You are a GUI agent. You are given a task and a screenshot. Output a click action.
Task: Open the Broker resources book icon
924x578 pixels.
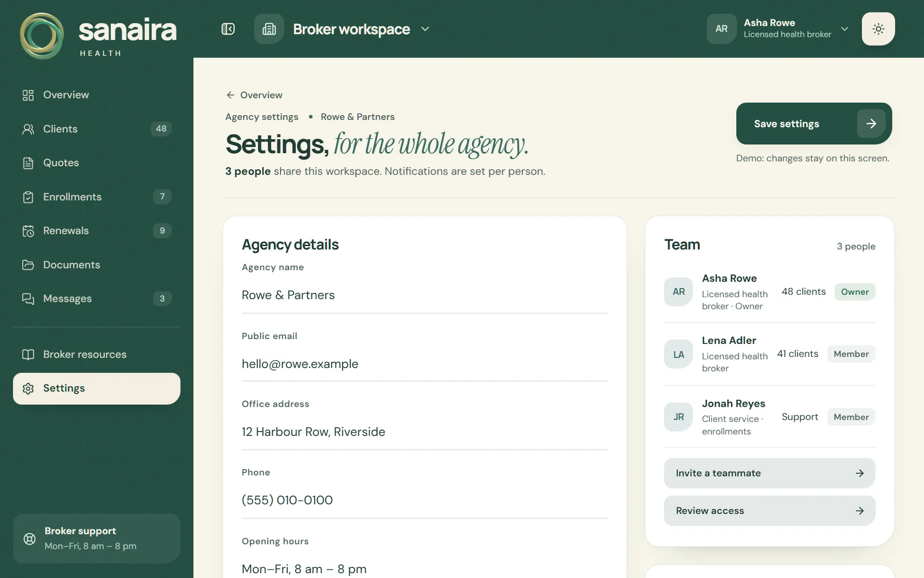(x=28, y=355)
